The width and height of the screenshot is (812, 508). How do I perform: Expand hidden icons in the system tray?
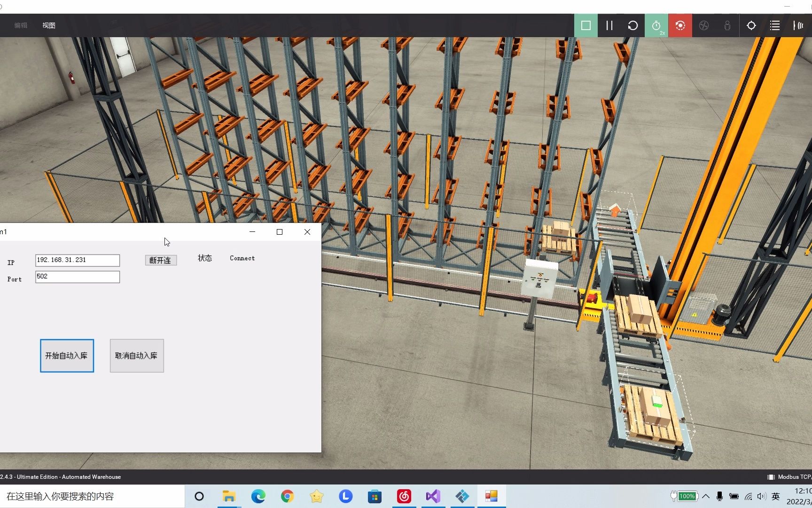(706, 496)
